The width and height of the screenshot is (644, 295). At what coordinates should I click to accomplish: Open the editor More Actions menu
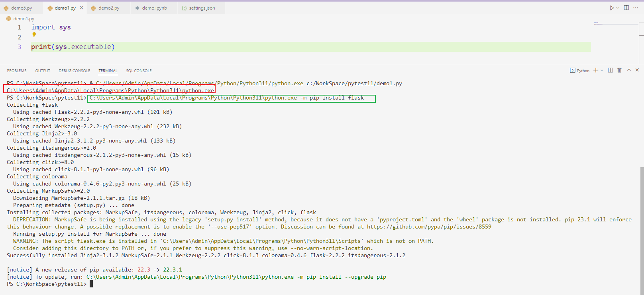pyautogui.click(x=636, y=8)
